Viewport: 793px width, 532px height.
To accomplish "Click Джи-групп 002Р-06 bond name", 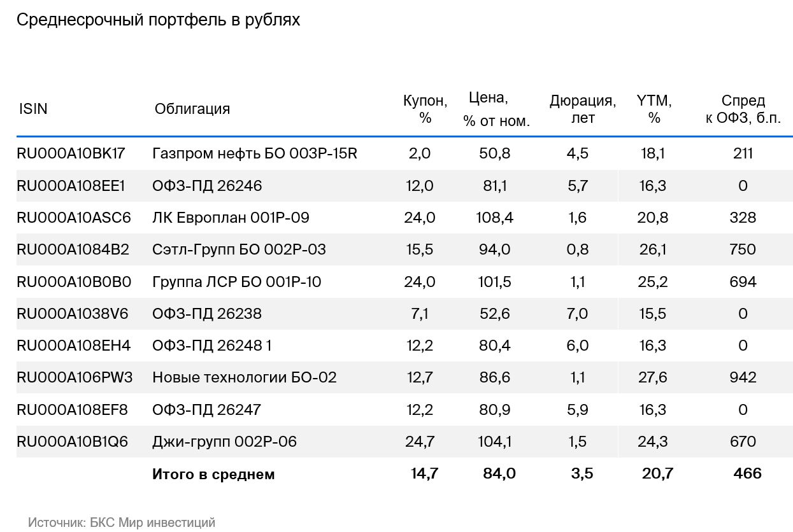I will [x=224, y=442].
